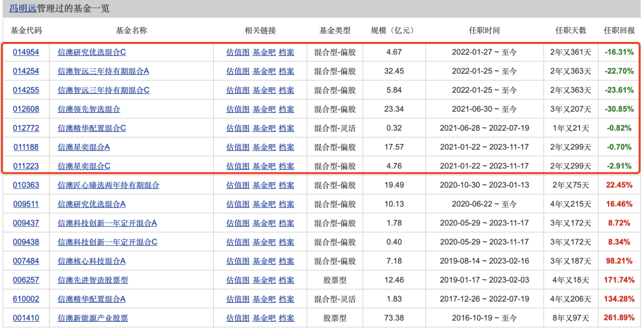Open fund 信澳核心科技混合A
The image size is (644, 332).
(x=91, y=260)
